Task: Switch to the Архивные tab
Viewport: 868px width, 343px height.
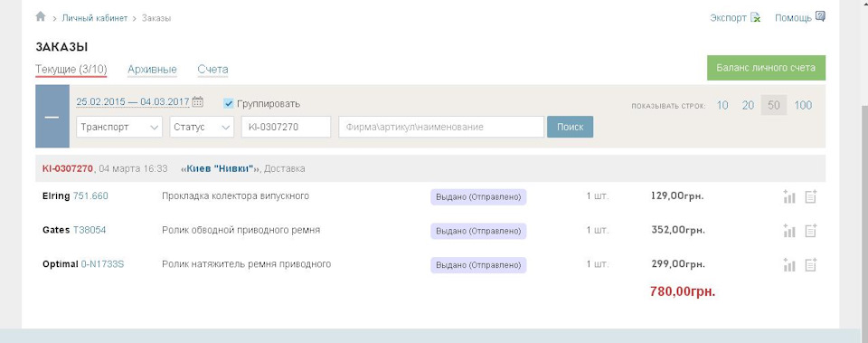Action: pyautogui.click(x=152, y=70)
